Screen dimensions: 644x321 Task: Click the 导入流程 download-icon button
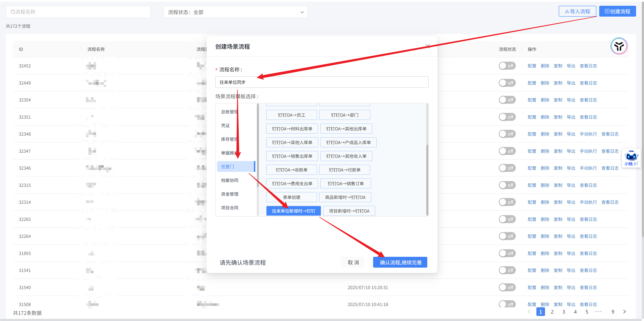pos(577,12)
